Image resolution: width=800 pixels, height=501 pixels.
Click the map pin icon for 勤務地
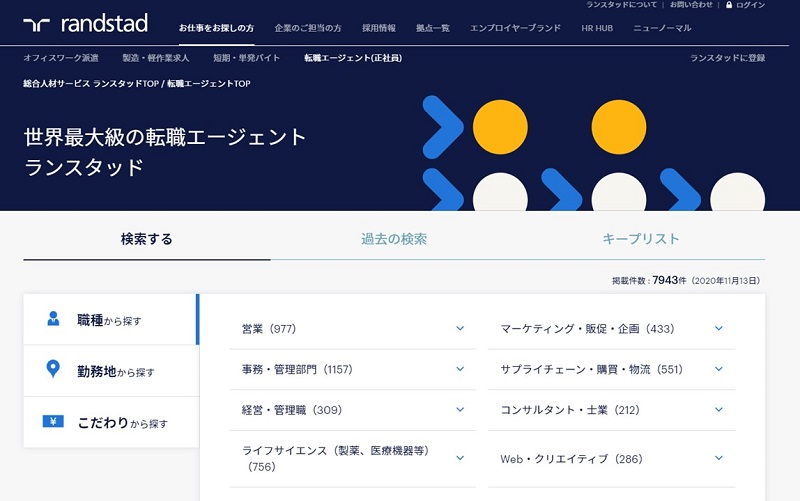tap(53, 368)
